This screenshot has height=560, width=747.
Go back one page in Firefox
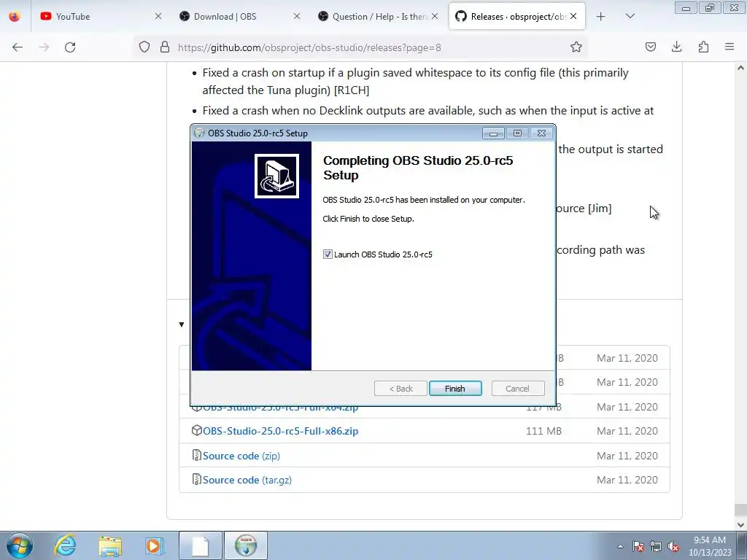18,47
